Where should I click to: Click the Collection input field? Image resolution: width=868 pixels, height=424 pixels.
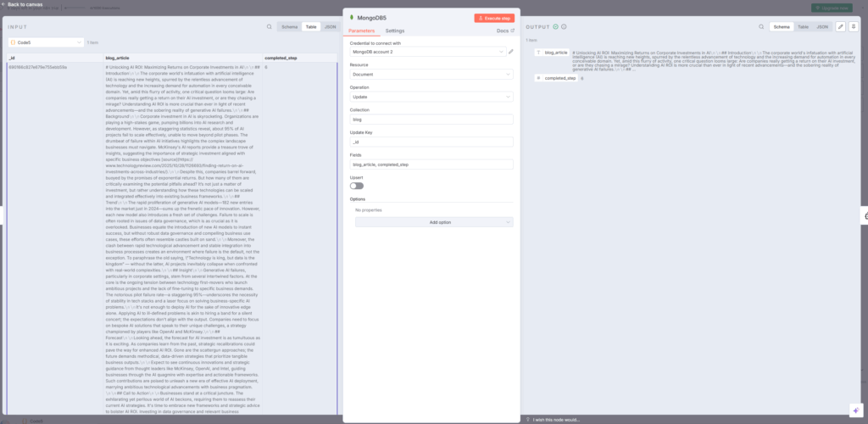point(431,120)
